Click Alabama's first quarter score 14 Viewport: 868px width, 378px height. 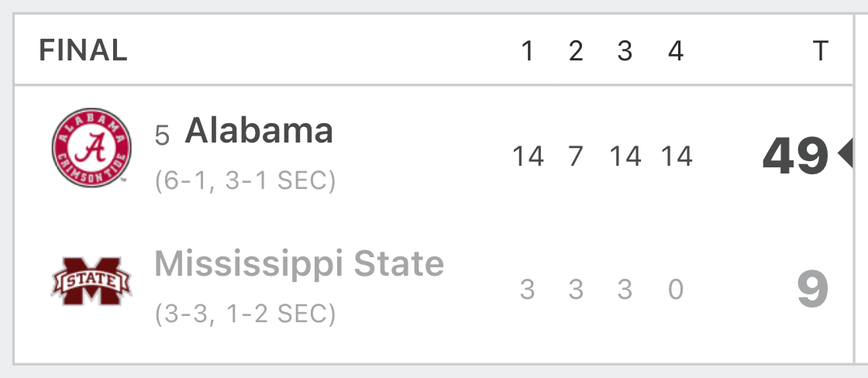click(x=528, y=156)
